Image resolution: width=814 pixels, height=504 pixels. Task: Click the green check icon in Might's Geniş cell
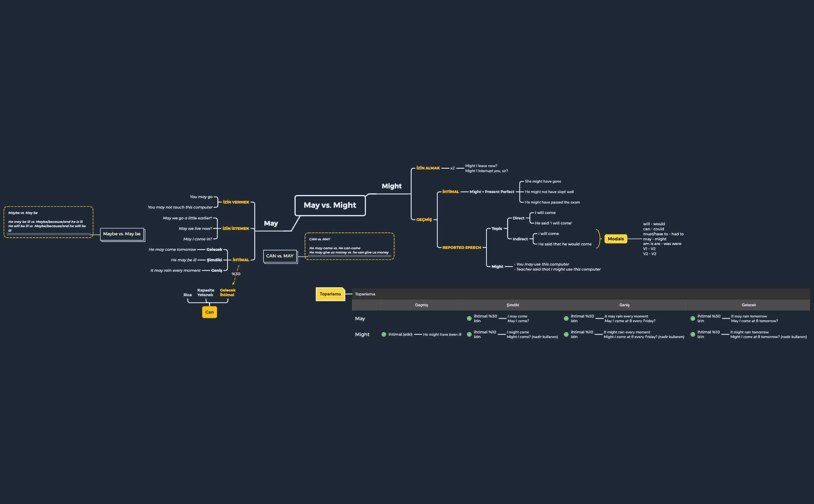pyautogui.click(x=566, y=334)
